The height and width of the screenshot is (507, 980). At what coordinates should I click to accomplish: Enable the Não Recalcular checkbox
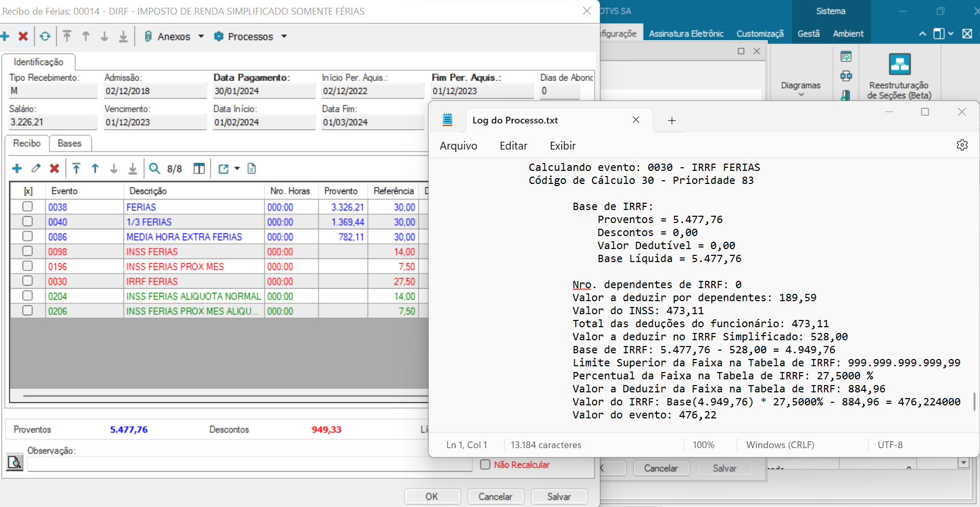pos(485,464)
